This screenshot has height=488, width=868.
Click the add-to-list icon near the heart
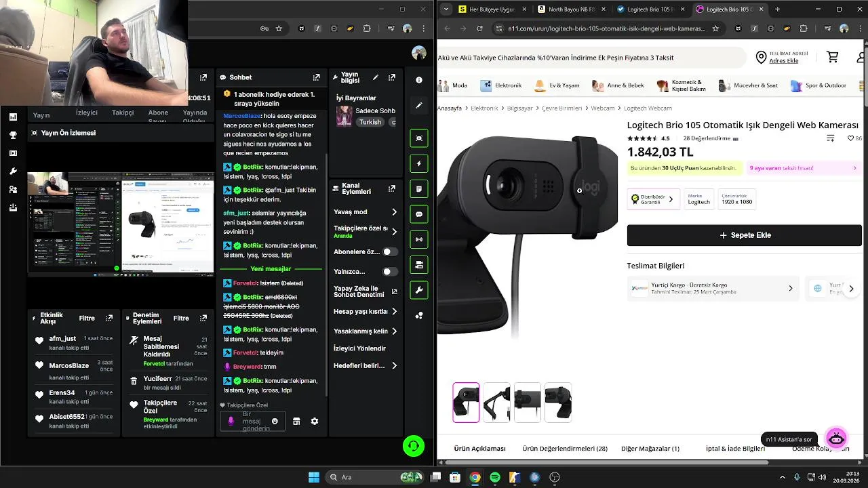831,138
